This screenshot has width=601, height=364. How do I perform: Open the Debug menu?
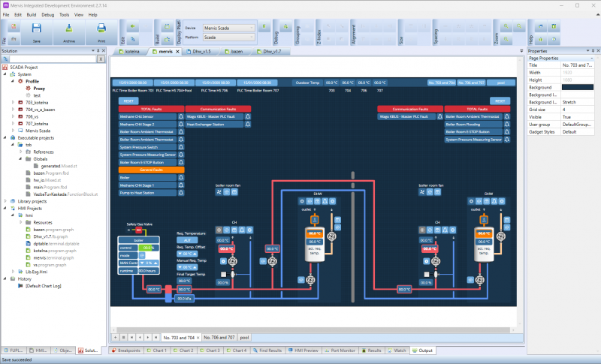(x=47, y=14)
